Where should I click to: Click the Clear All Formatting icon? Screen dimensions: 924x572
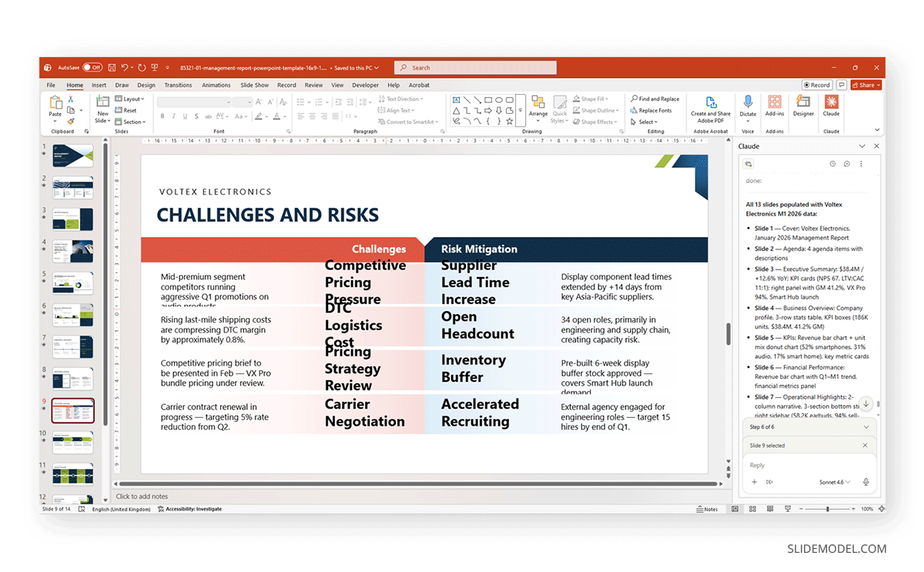coord(283,102)
